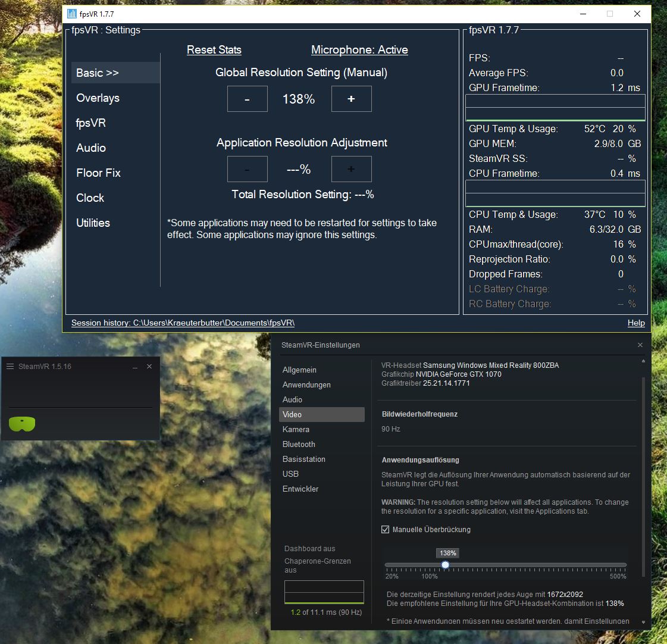Screen dimensions: 667x644
Task: Click the RAM 6.3/32.0 GB value
Action: (615, 229)
